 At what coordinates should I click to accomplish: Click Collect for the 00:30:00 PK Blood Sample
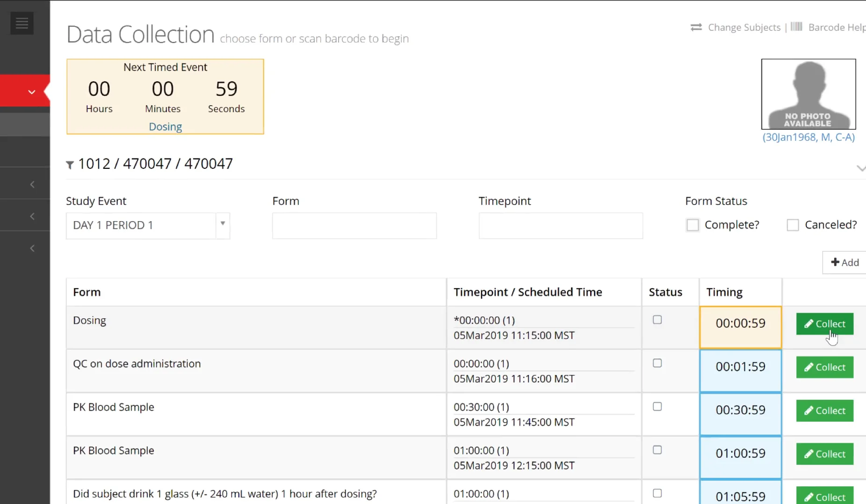coord(824,410)
